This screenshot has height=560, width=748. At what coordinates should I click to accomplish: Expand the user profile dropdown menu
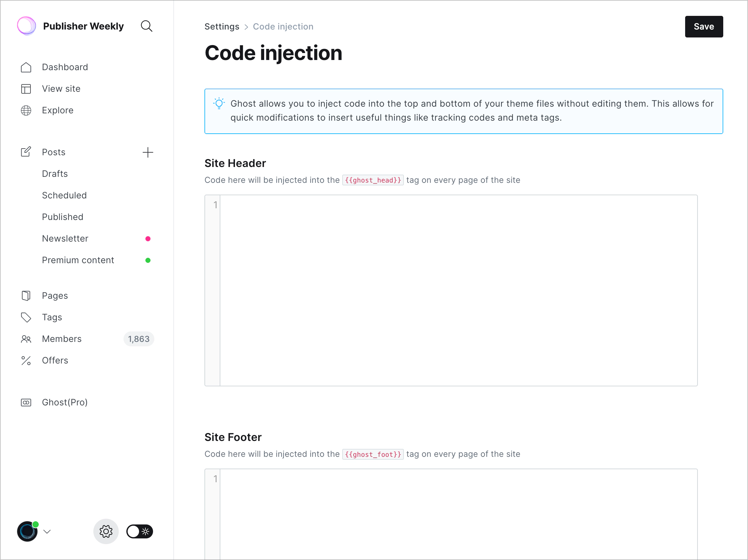coord(46,530)
